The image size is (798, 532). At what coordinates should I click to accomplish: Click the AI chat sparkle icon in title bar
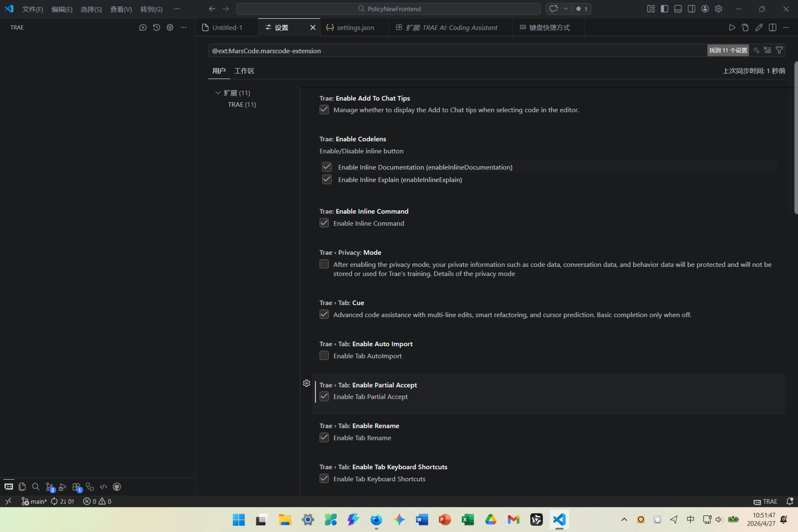(554, 9)
